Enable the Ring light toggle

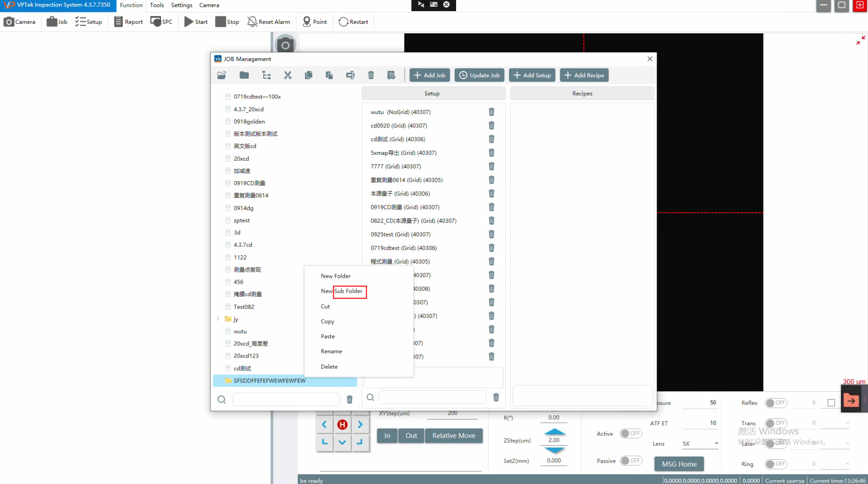[776, 464]
